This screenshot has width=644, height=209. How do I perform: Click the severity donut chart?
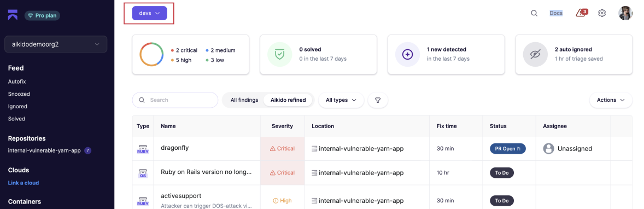[x=152, y=55]
